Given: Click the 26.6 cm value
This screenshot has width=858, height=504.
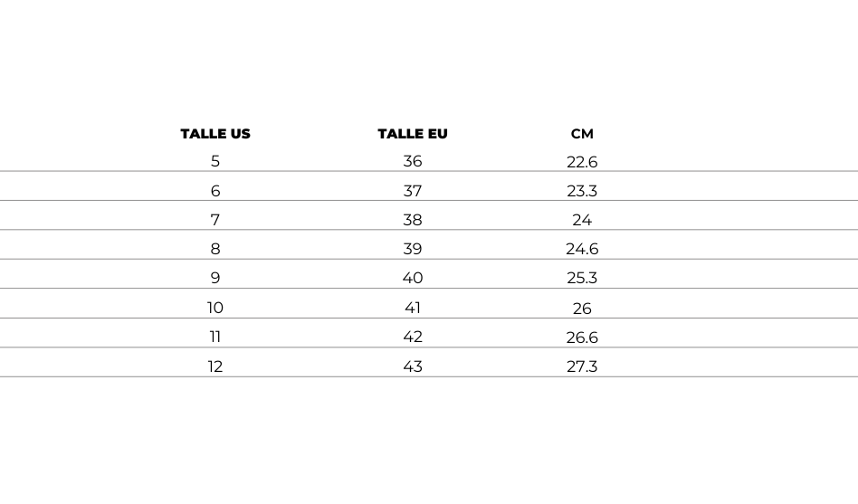Looking at the screenshot, I should (x=582, y=338).
